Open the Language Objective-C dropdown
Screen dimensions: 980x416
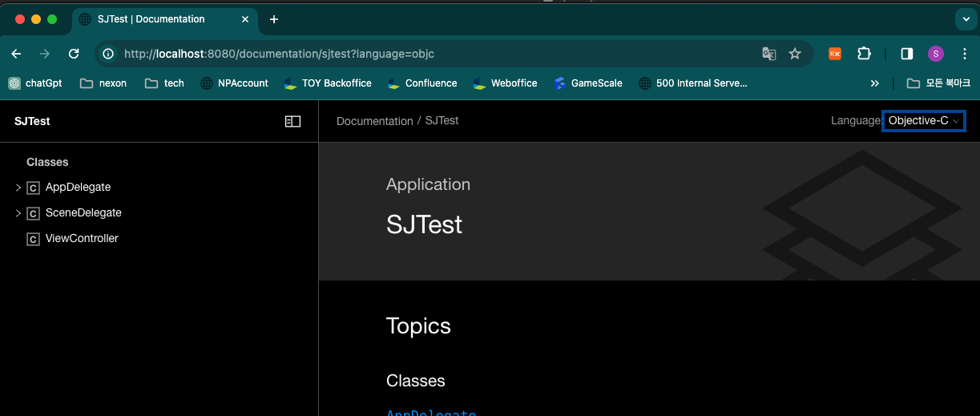pyautogui.click(x=923, y=121)
